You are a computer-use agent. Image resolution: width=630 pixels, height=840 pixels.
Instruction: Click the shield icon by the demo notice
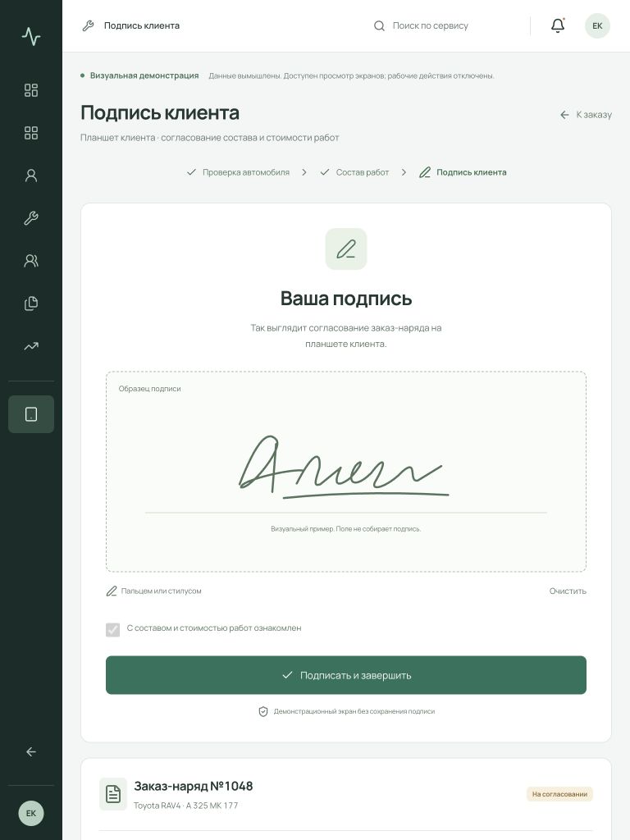point(263,711)
